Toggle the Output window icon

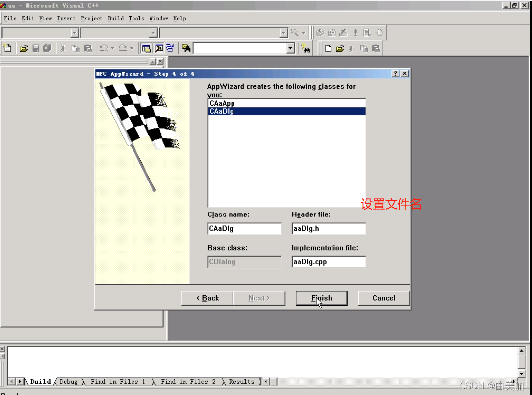coord(159,48)
